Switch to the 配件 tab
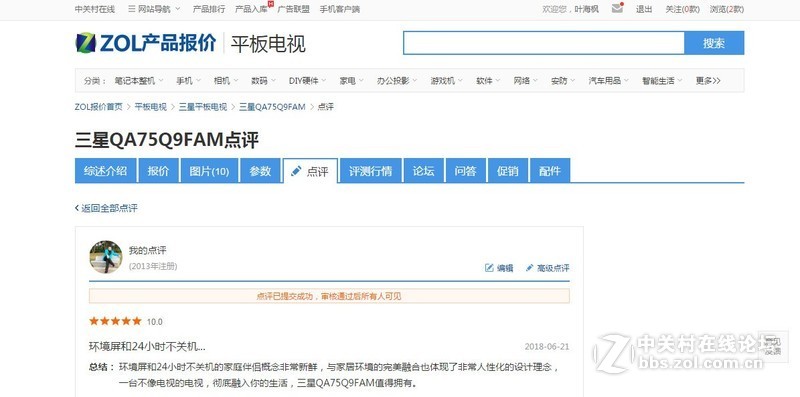The image size is (800, 397). tap(550, 171)
